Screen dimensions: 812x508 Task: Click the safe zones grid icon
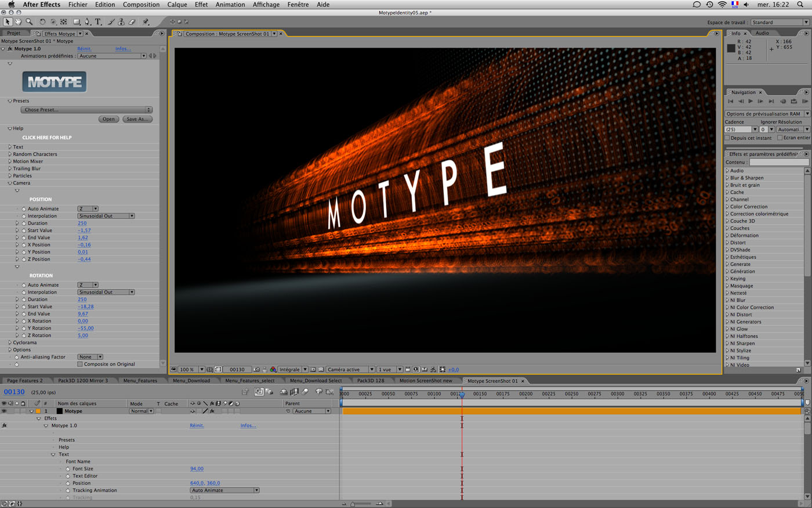coord(210,369)
